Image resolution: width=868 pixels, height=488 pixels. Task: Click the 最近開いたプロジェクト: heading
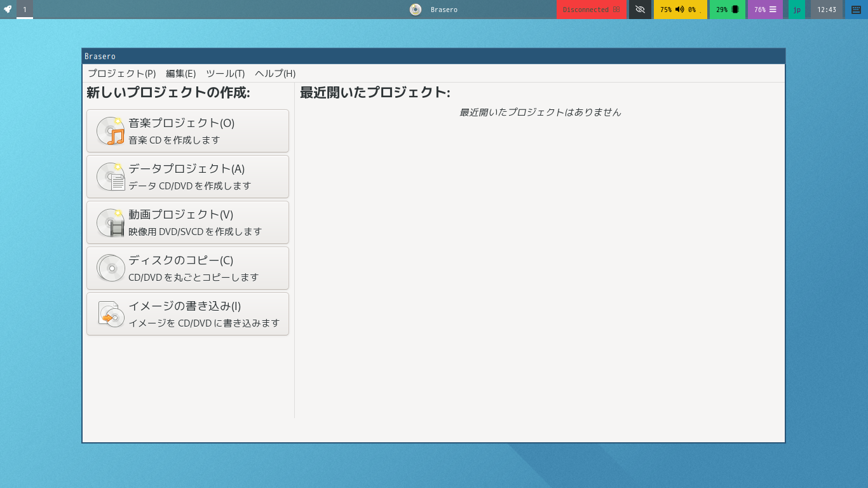tap(375, 92)
